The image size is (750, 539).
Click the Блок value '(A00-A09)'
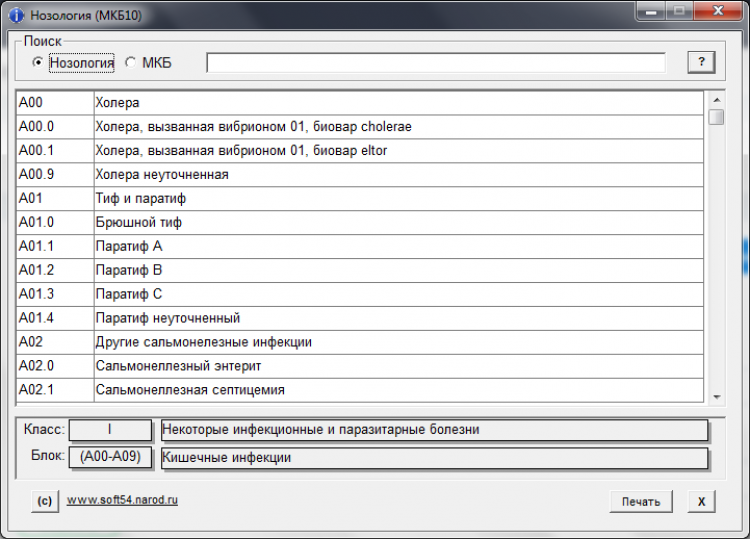click(110, 457)
